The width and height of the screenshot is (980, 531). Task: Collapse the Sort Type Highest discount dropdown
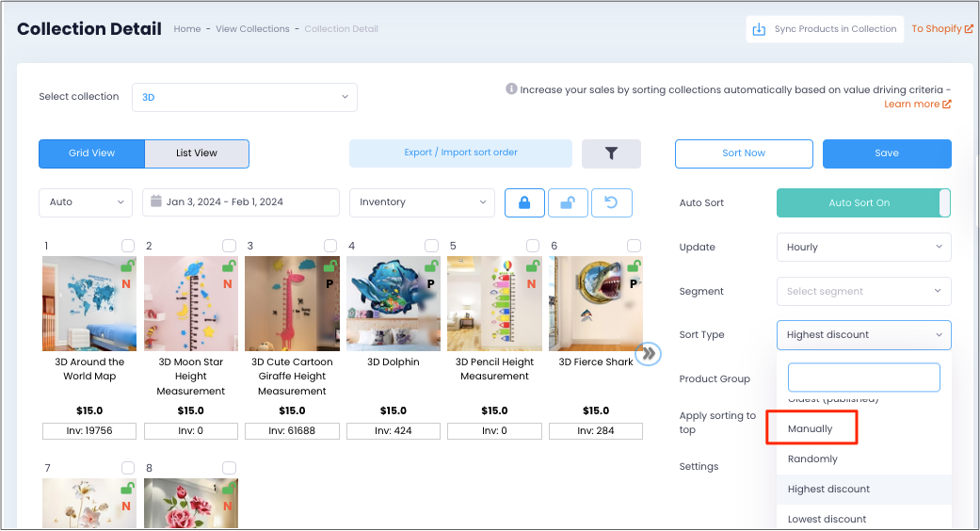(x=864, y=335)
